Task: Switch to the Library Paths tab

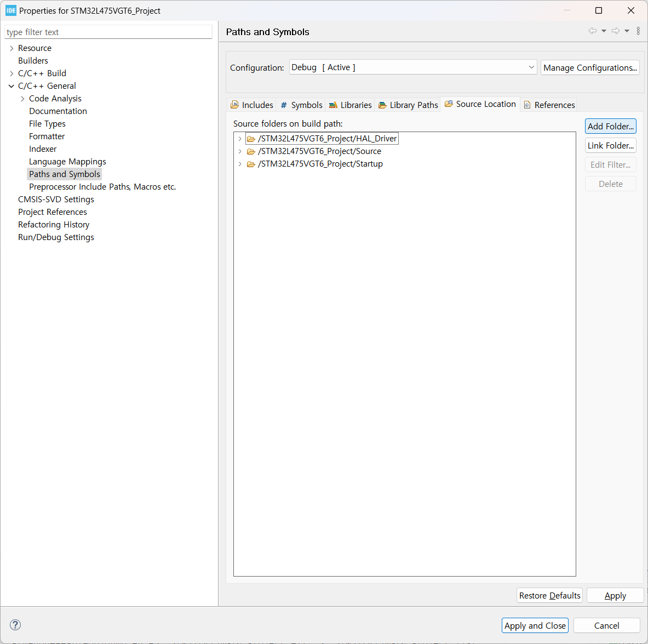Action: click(x=408, y=105)
